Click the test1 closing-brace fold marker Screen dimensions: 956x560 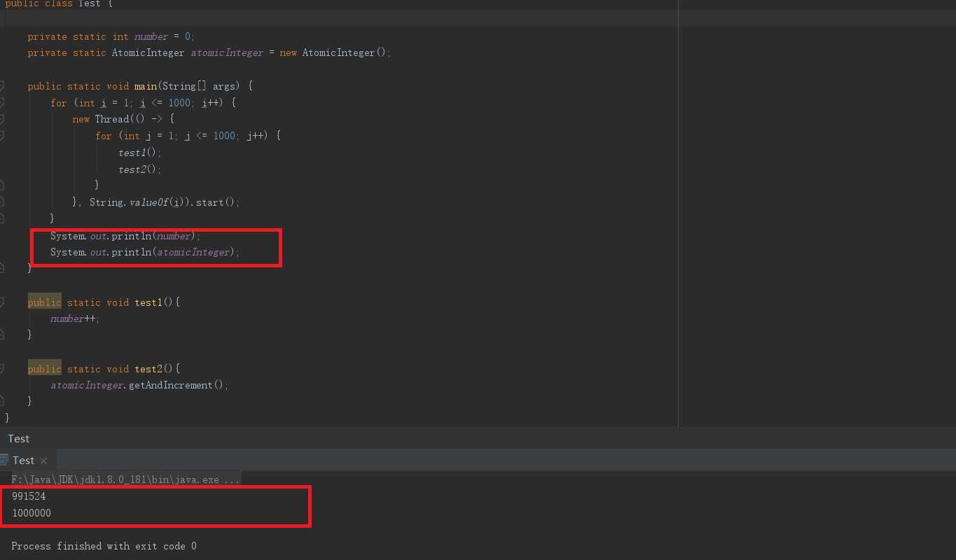coord(1,335)
